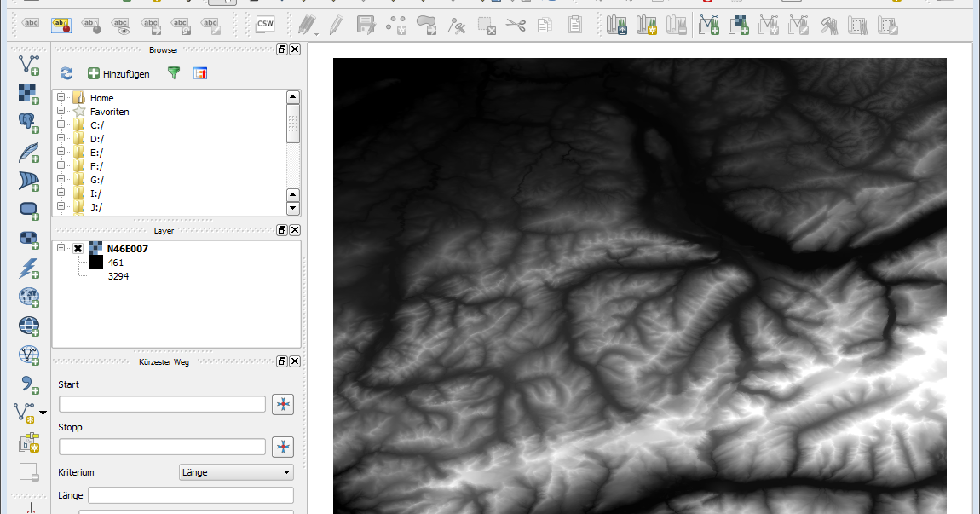Select the Favoriten item in Browser tree
The width and height of the screenshot is (980, 514).
[109, 112]
